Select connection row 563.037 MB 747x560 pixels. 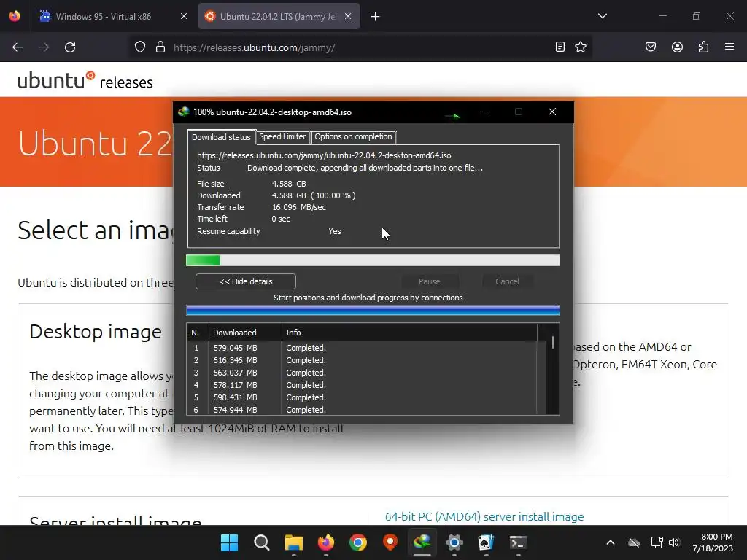(x=362, y=373)
